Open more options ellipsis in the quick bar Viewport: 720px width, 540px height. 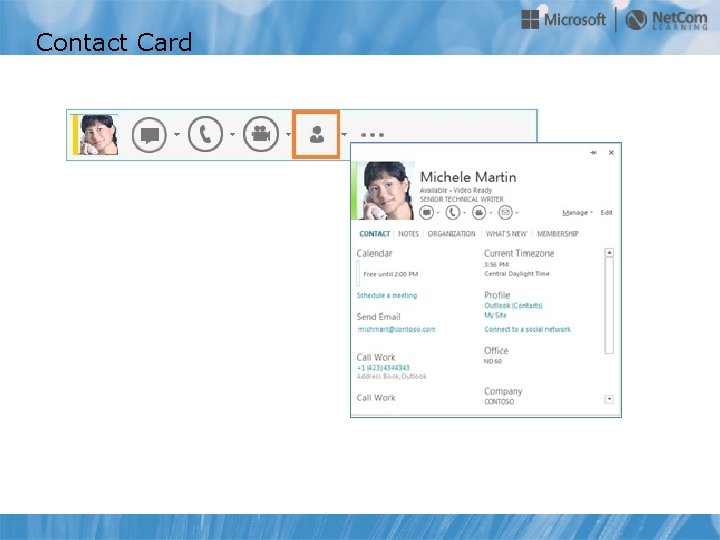372,135
